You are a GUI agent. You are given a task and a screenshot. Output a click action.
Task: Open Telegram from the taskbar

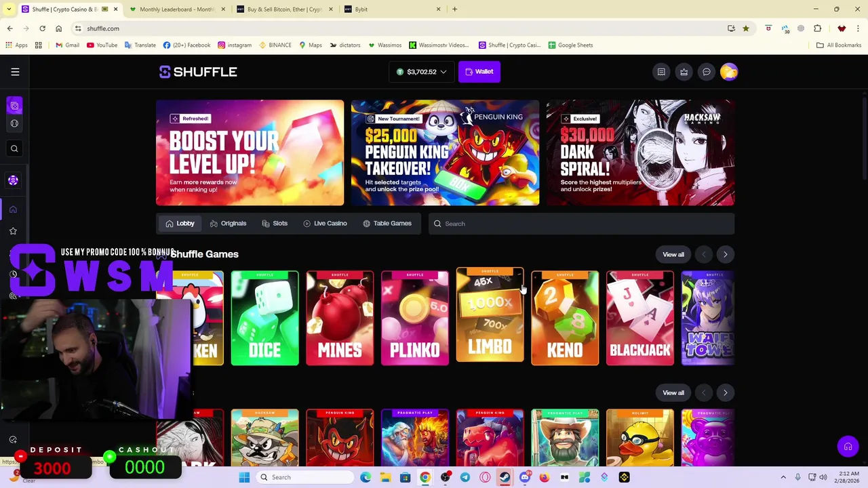coord(465,477)
